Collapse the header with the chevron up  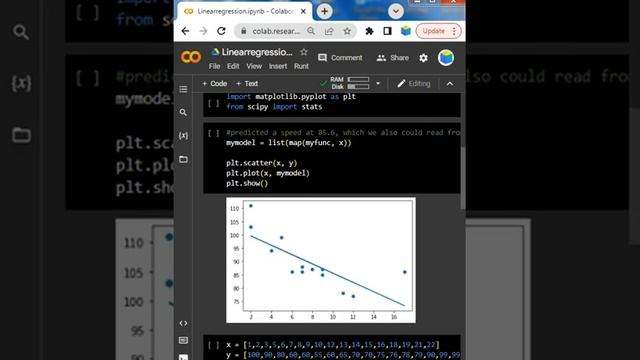pyautogui.click(x=449, y=84)
